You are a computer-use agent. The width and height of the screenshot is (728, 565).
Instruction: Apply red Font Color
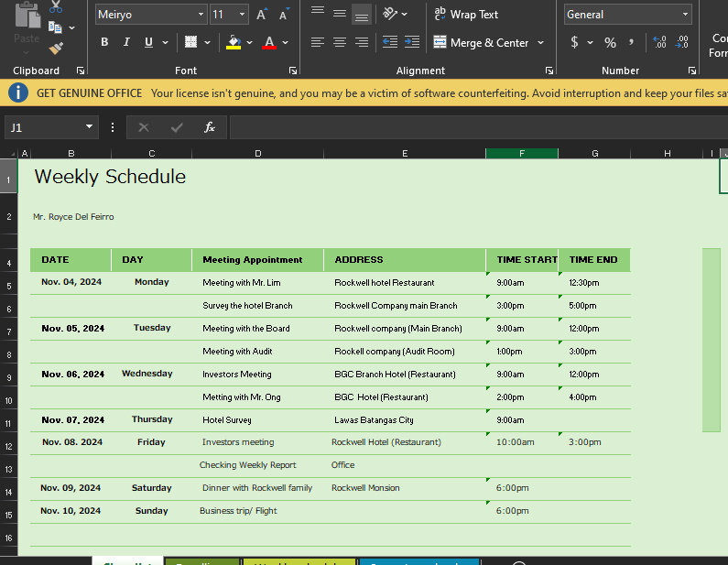[x=269, y=42]
